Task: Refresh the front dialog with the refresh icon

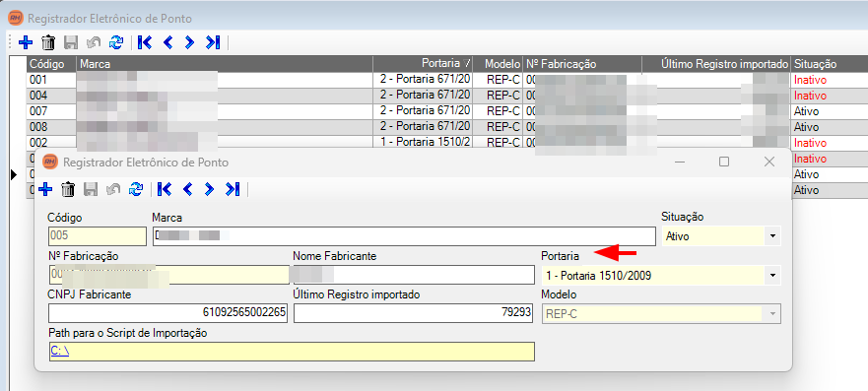Action: [x=135, y=190]
